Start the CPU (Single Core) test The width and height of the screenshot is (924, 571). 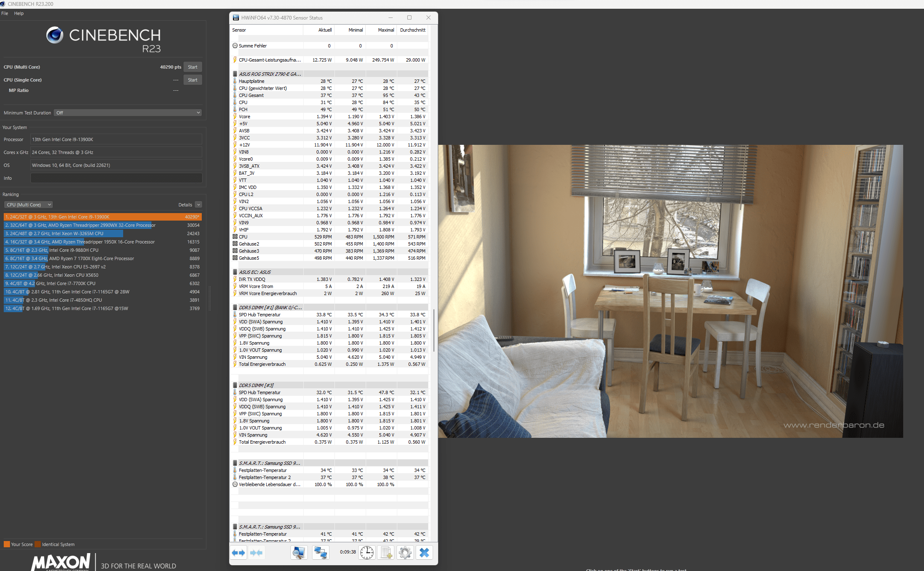[x=193, y=80]
